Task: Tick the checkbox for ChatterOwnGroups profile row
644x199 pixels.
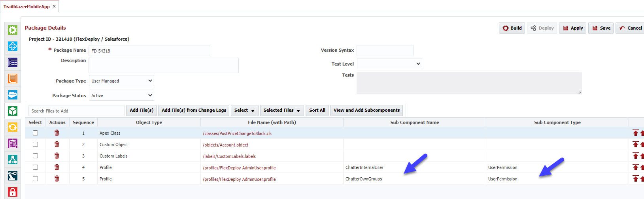Action: point(35,179)
